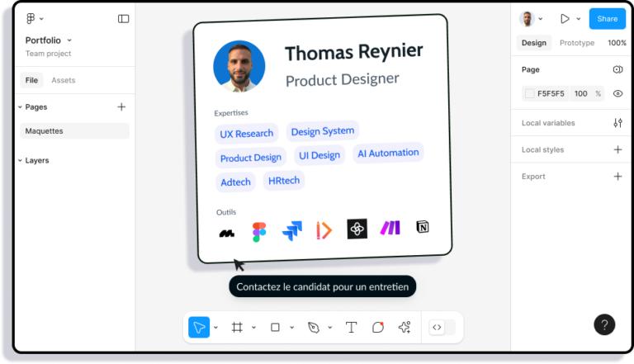Toggle Dev Mode code switch
The image size is (634, 364).
(437, 327)
